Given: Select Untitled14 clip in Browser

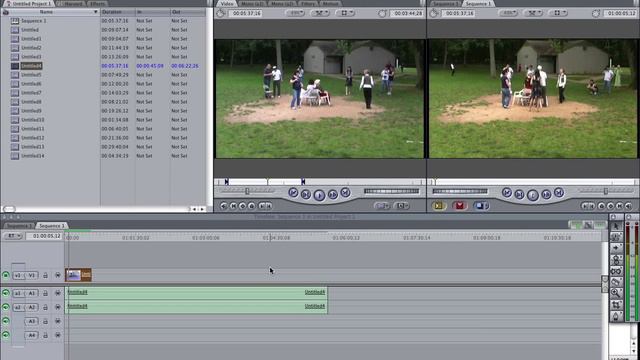Looking at the screenshot, I should tap(33, 156).
